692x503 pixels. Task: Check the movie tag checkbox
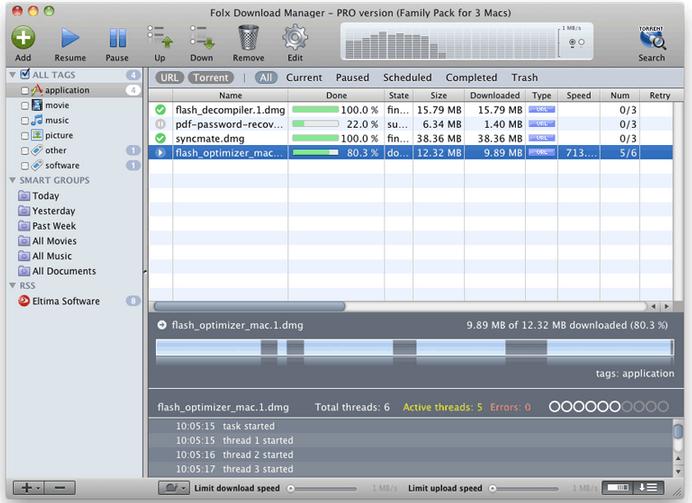coord(25,105)
